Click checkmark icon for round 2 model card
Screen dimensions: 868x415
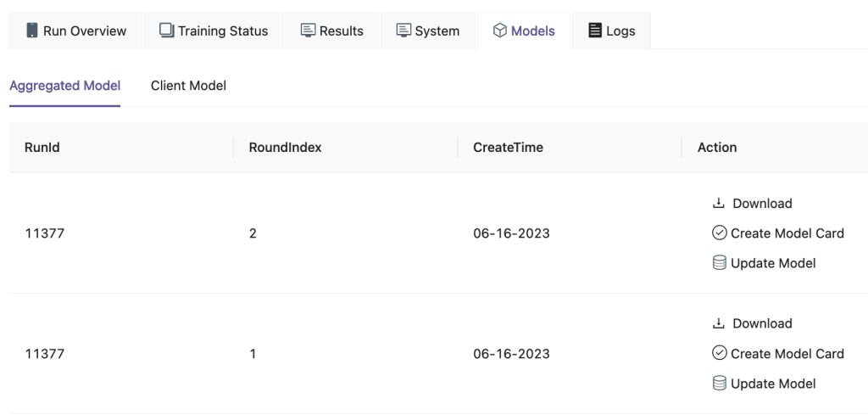[x=720, y=233]
